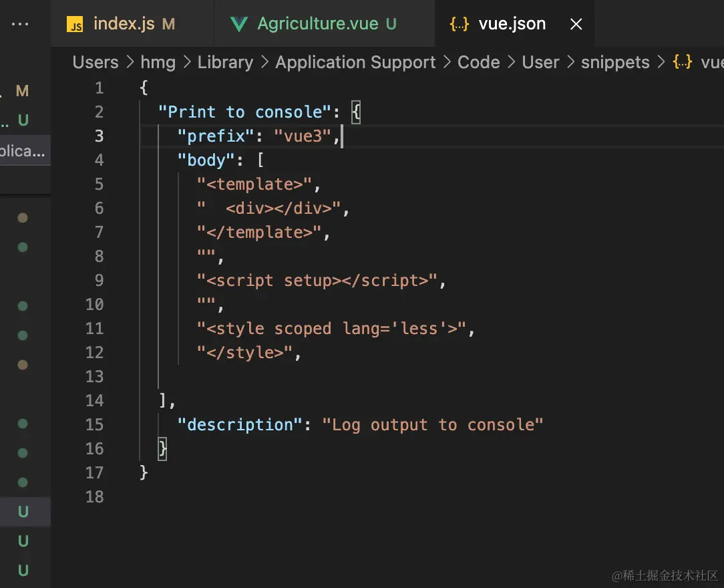The height and width of the screenshot is (588, 724).
Task: Select the vue.json tab
Action: (x=514, y=23)
